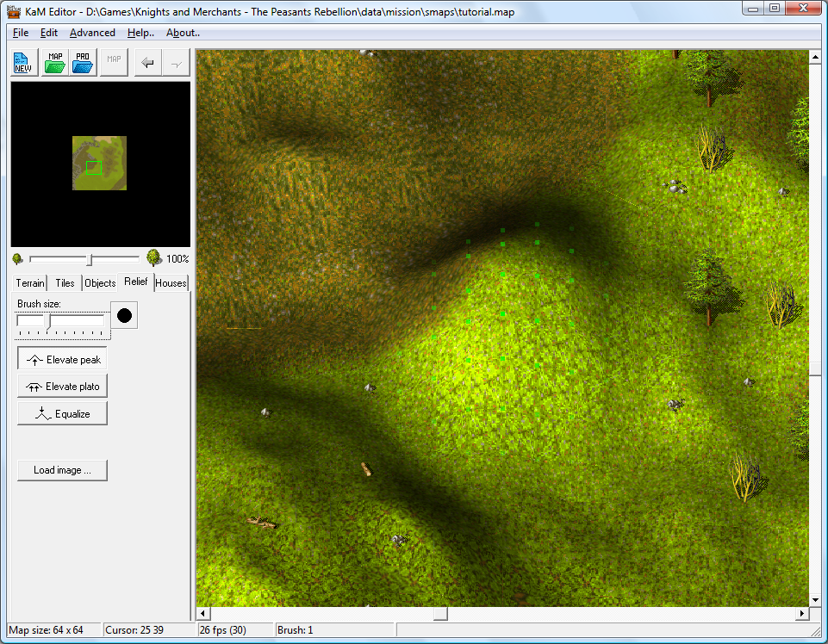Open the Help.. menu

(140, 33)
